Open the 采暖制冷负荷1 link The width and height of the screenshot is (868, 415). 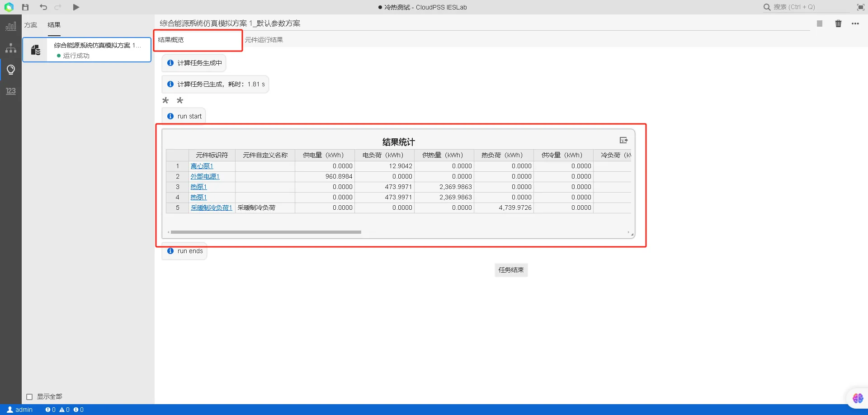pos(211,207)
